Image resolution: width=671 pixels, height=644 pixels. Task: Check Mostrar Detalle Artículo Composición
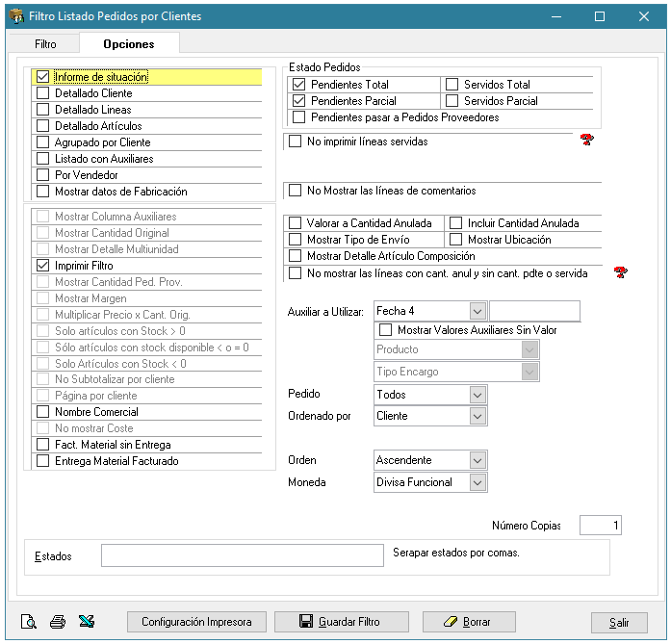[295, 256]
